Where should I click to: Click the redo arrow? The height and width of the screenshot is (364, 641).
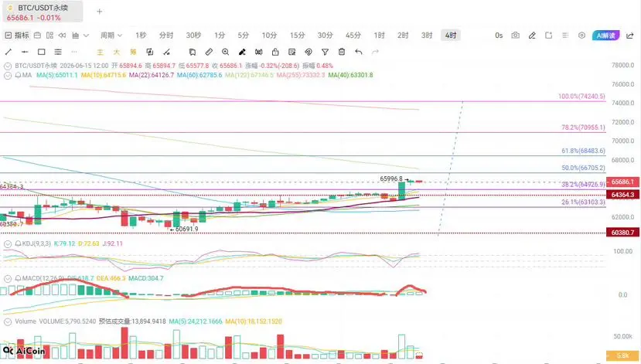[375, 52]
